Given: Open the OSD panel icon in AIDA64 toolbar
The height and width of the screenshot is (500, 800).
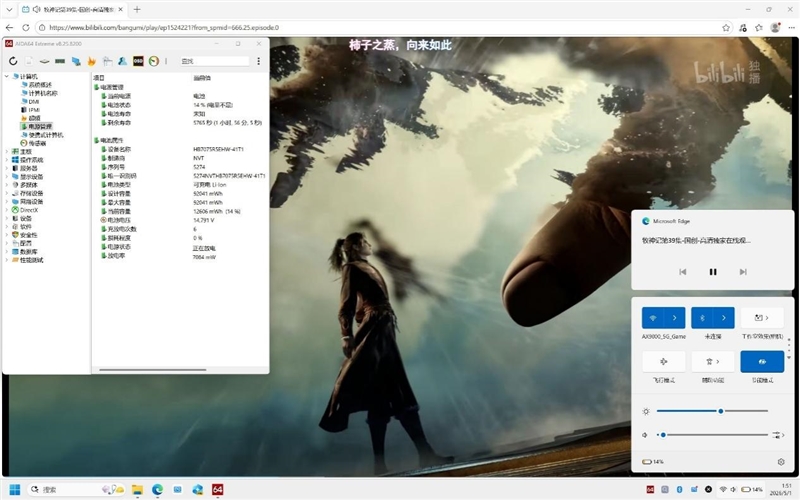Looking at the screenshot, I should tap(138, 61).
